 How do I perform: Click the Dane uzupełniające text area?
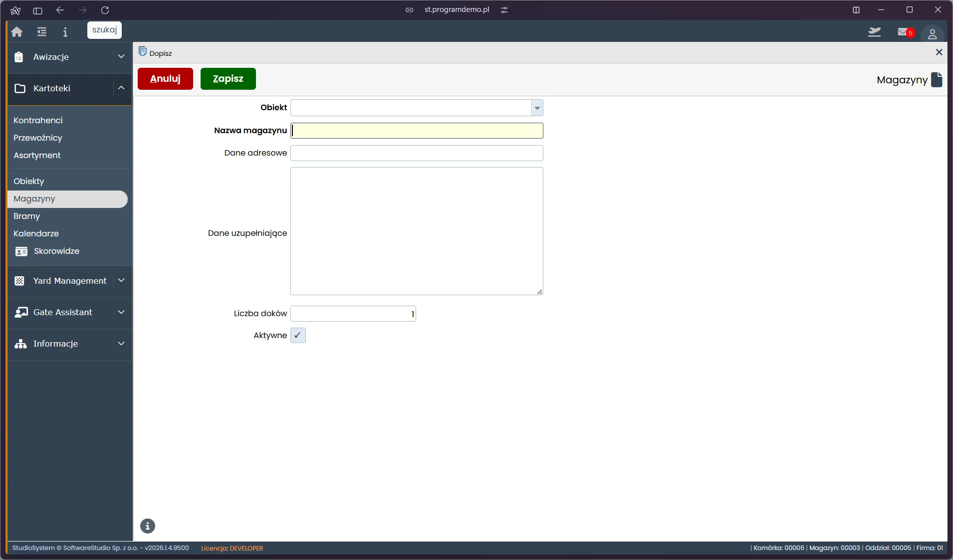pos(417,231)
